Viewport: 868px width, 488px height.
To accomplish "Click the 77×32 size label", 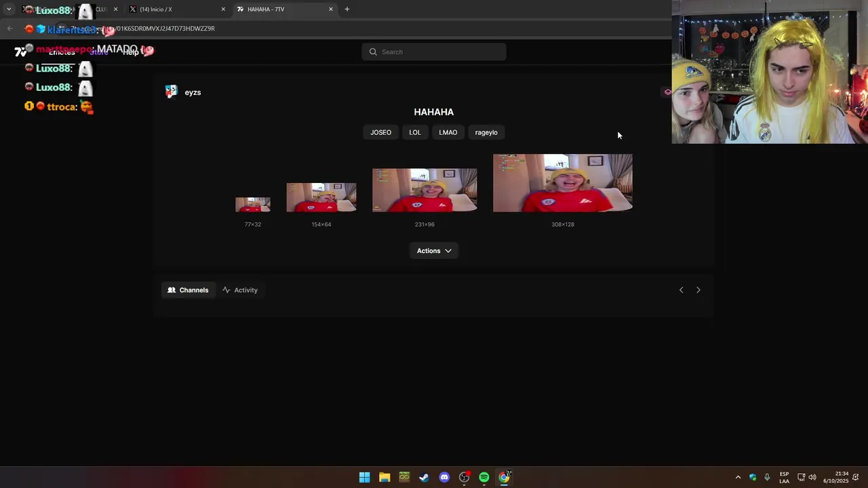I will tap(253, 224).
